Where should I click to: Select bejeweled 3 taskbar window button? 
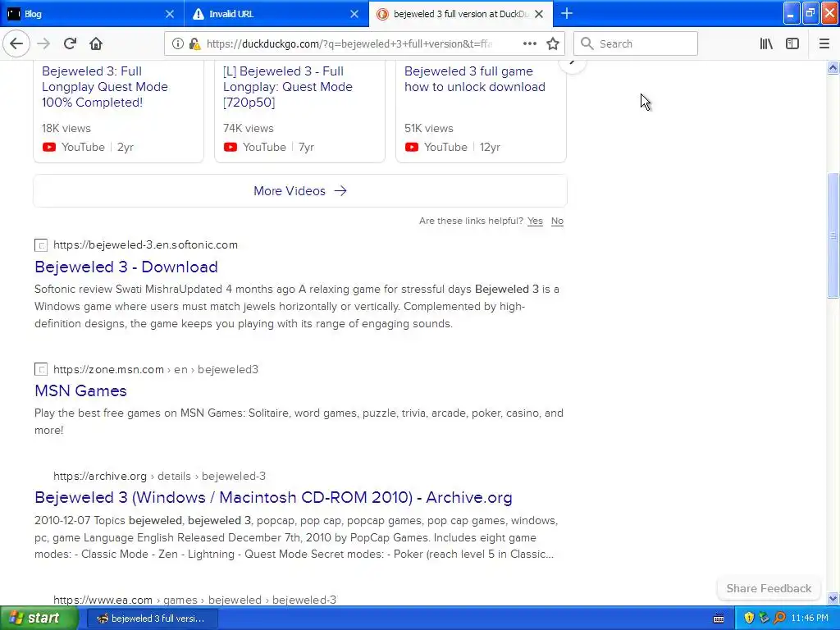(151, 619)
